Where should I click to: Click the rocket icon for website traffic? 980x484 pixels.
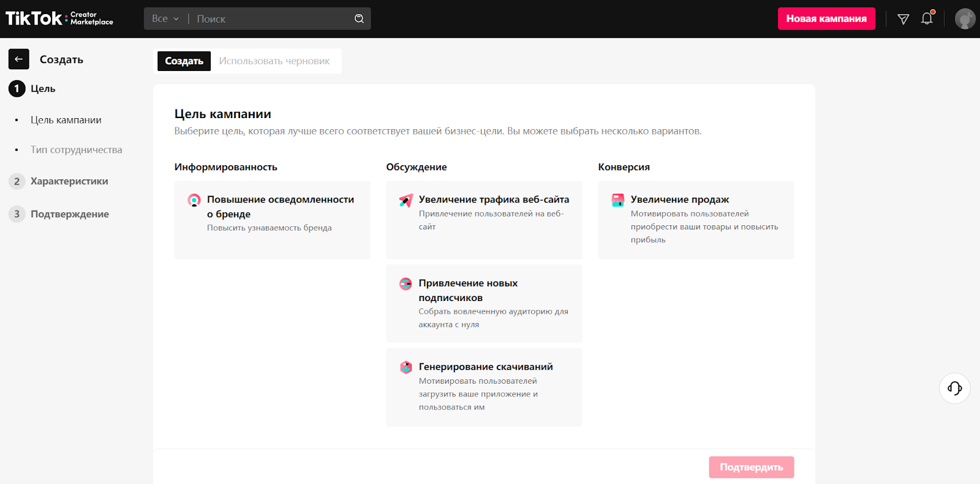point(405,200)
